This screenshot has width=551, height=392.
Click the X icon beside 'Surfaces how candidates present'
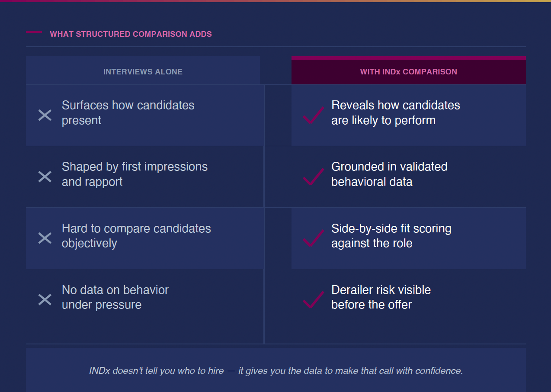point(45,115)
